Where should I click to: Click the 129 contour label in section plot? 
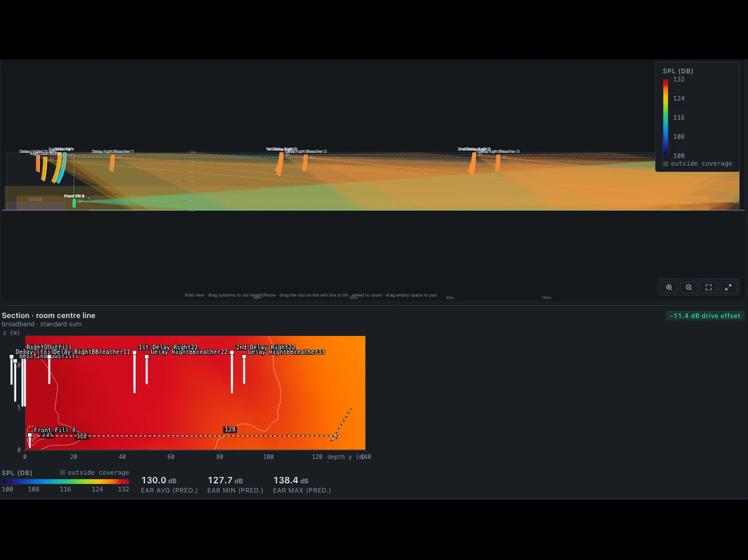pyautogui.click(x=230, y=429)
